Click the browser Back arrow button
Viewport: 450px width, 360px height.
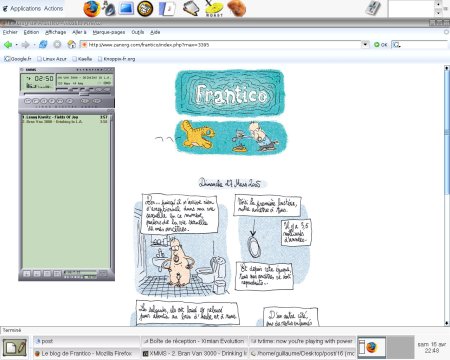click(8, 45)
